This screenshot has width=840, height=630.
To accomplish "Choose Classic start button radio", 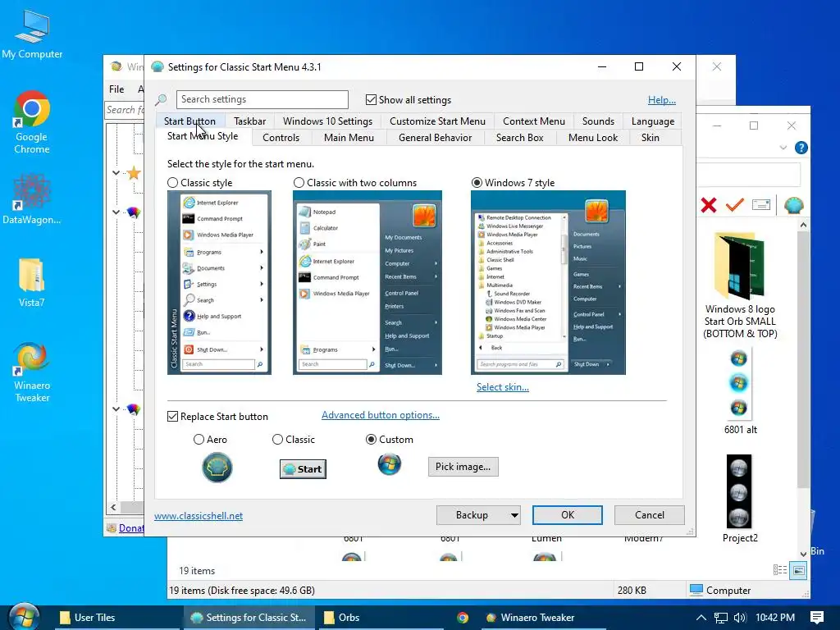I will click(277, 440).
